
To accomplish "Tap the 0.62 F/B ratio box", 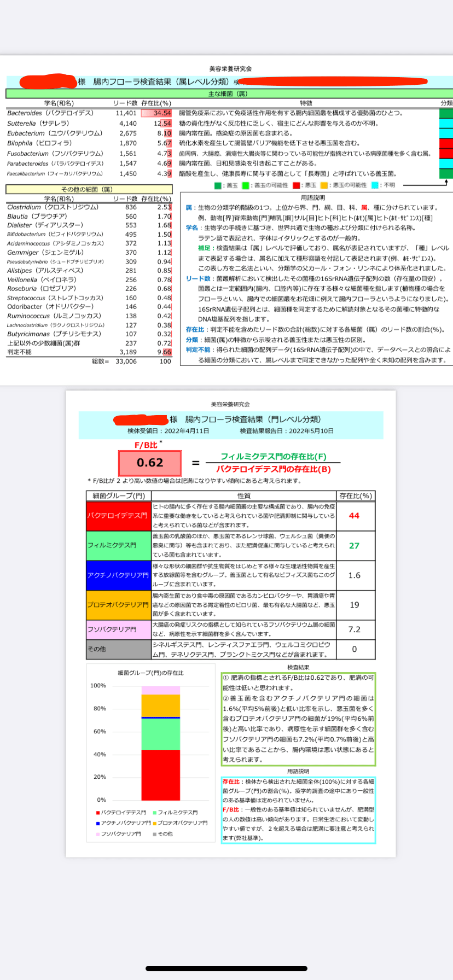I will [x=150, y=463].
